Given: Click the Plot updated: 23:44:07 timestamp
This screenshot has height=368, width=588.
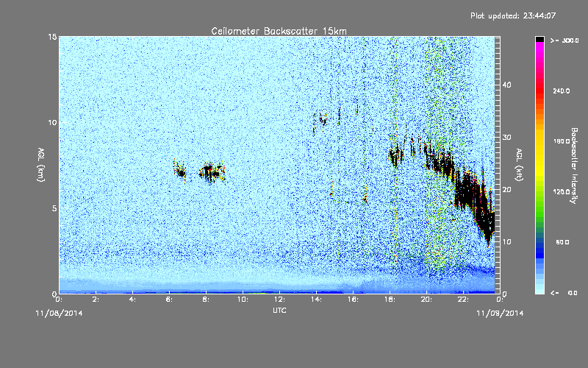Looking at the screenshot, I should [x=513, y=15].
